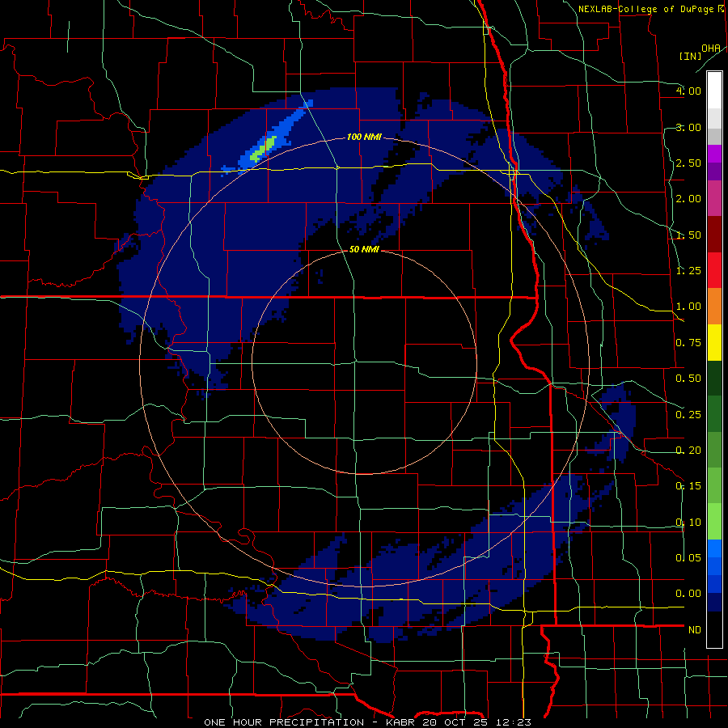728x728 pixels.
Task: Click the 0.10 legend value
Action: tap(688, 523)
